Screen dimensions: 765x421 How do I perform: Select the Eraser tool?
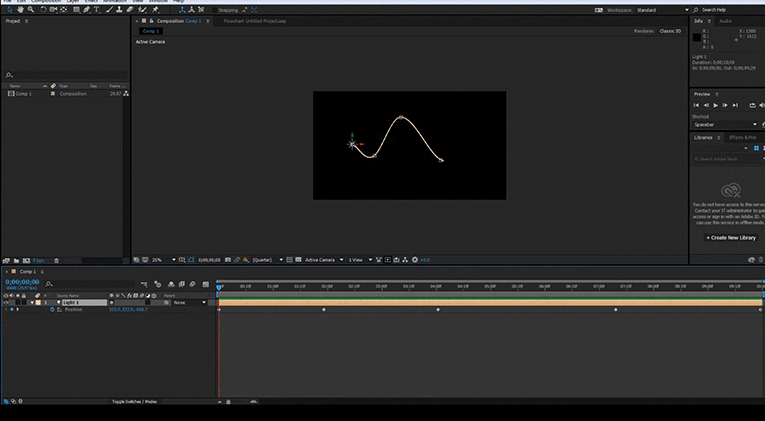tap(130, 10)
